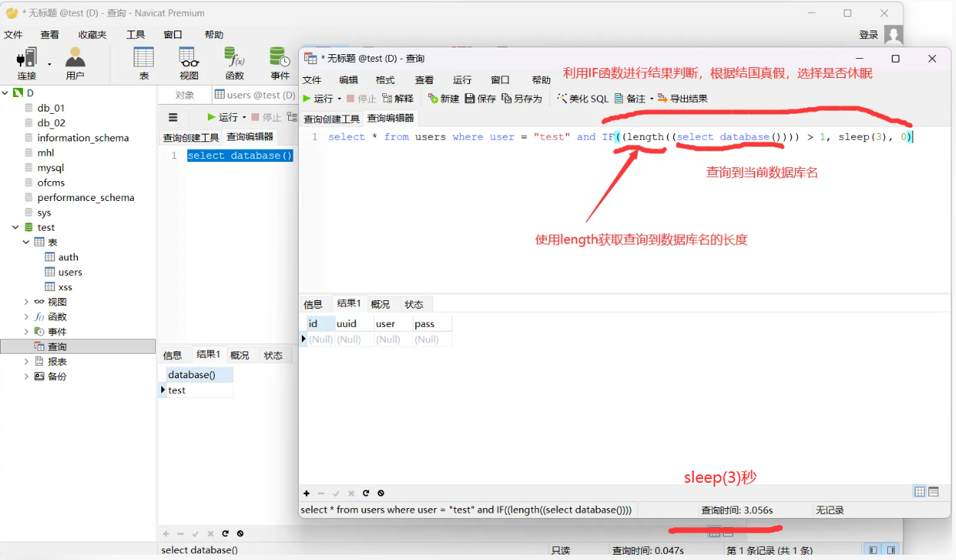Screen dimensions: 956x560
Task: Switch to 概况 tab in front result panel
Action: click(381, 304)
